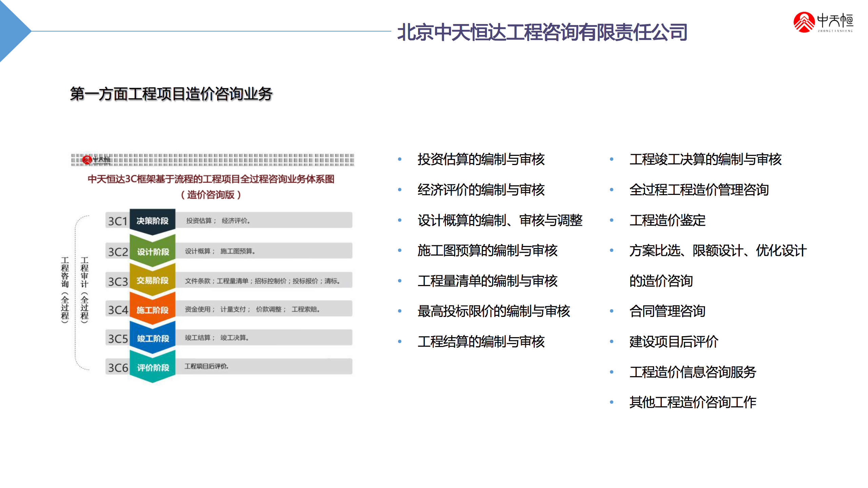The height and width of the screenshot is (488, 868).
Task: Click the row text 设计概算； 施工图预算。
Action: point(220,251)
